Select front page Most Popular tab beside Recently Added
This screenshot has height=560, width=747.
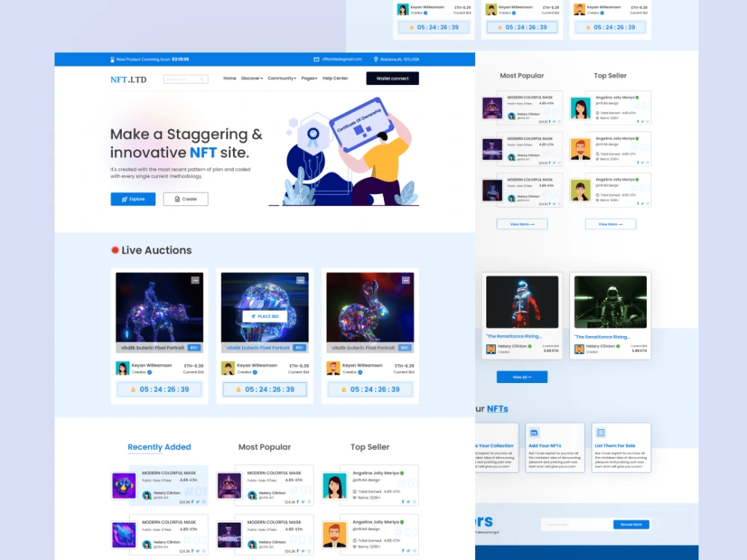point(264,447)
